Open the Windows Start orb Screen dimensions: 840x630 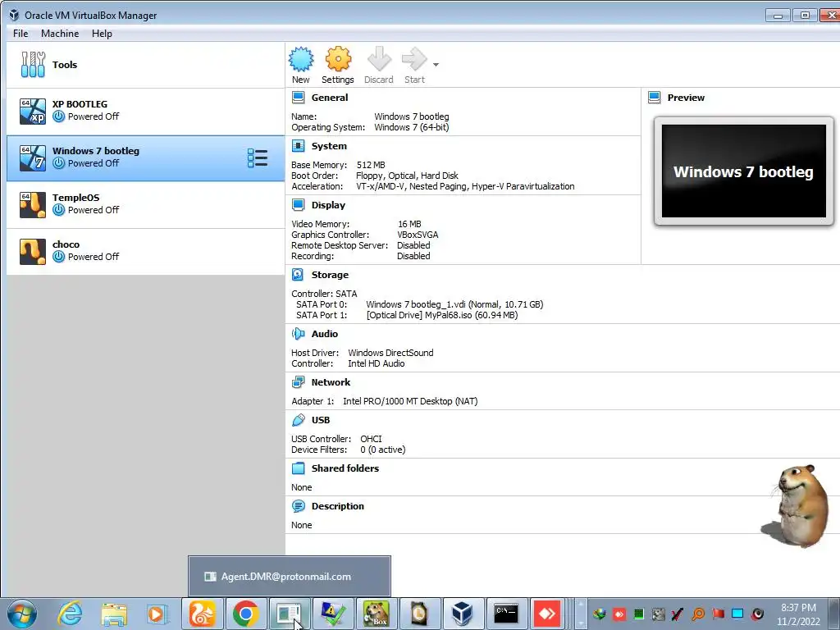tap(22, 614)
